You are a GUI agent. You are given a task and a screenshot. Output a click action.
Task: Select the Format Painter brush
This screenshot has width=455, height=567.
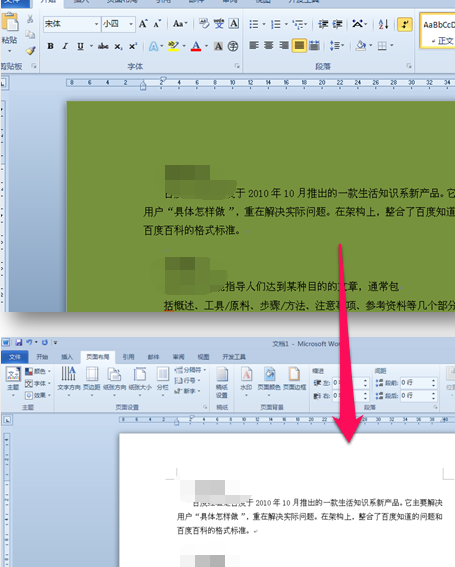point(30,50)
